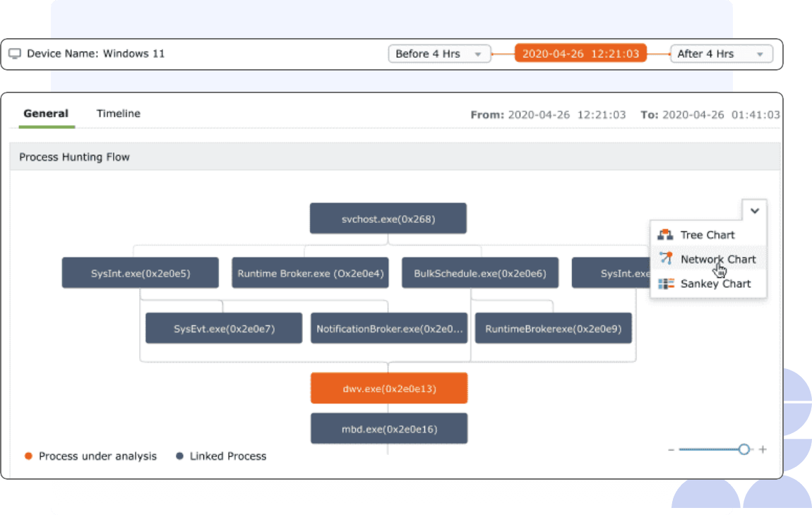Select the mbd.exe(0x2e0e16) process node

click(388, 428)
